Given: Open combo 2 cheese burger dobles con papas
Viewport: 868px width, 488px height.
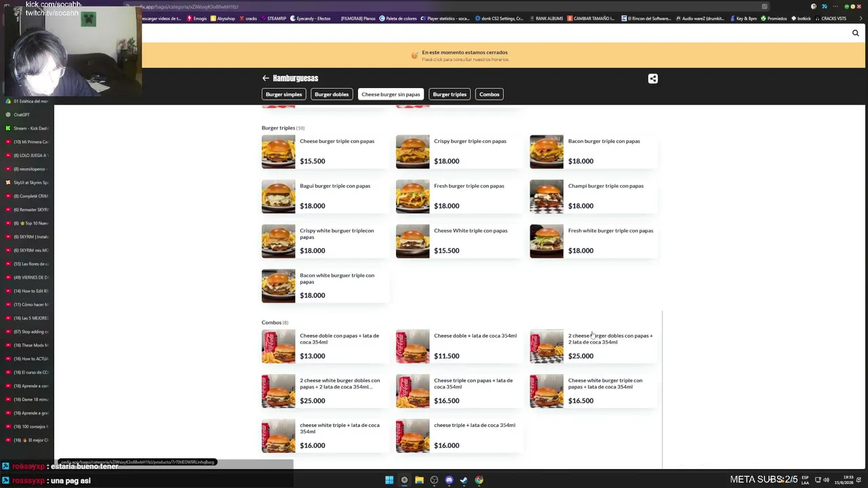Looking at the screenshot, I should (x=593, y=346).
